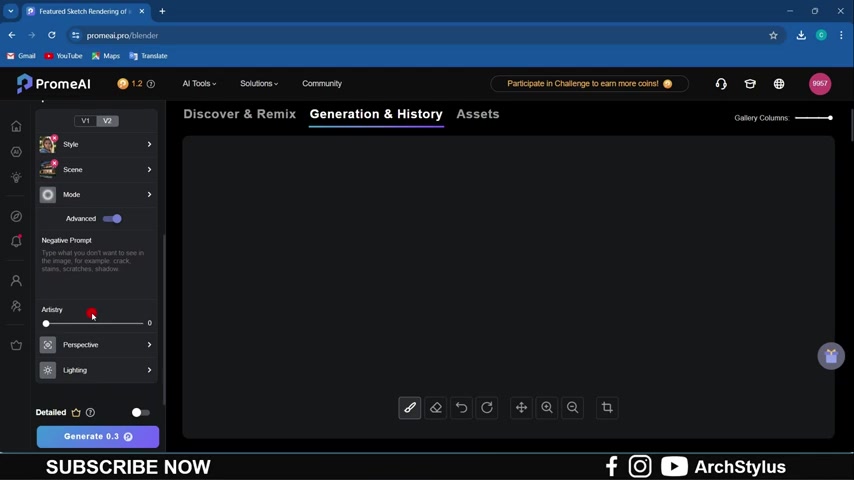The width and height of the screenshot is (854, 480).
Task: Toggle the Advanced switch off
Action: point(113,219)
